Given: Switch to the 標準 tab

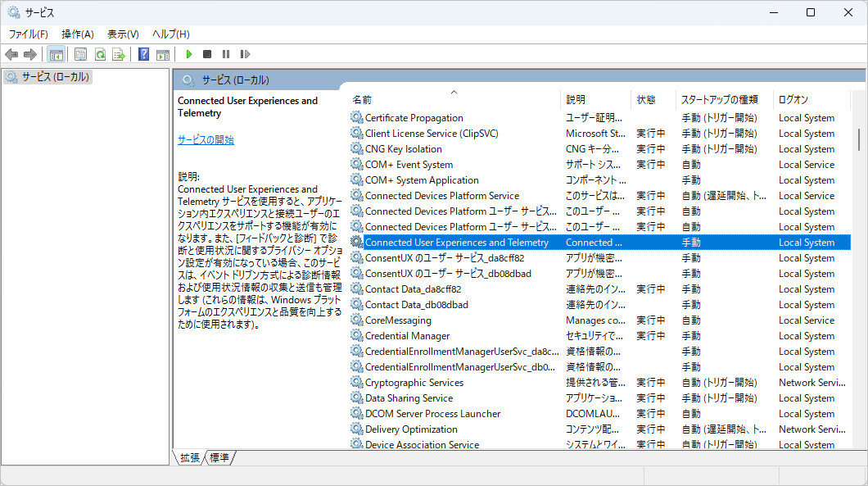Looking at the screenshot, I should (x=218, y=458).
